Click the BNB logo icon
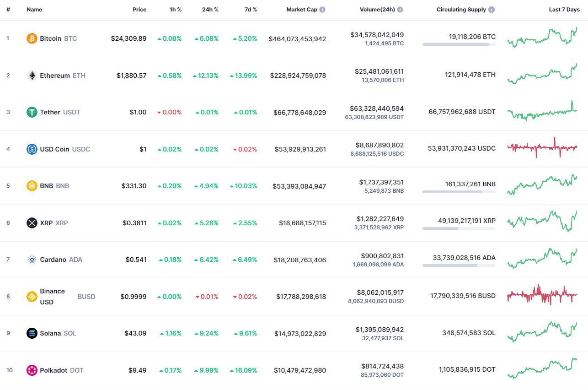Screen dimensions: 588x390 tap(32, 186)
